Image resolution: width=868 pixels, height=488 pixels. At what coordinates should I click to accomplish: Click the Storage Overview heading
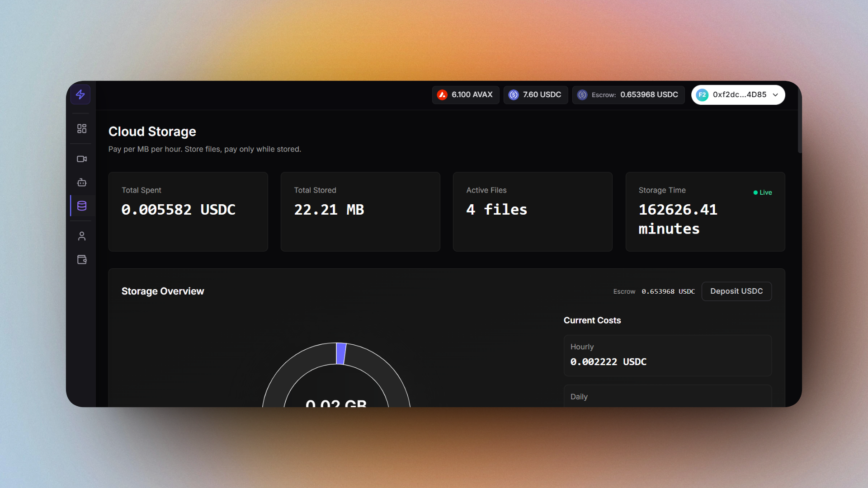click(x=162, y=291)
